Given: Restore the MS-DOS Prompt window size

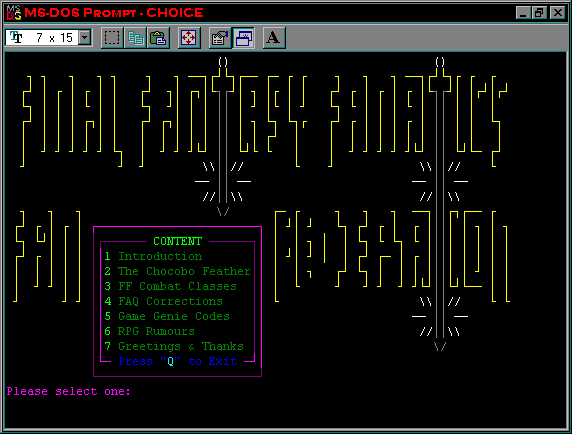Looking at the screenshot, I should [539, 13].
